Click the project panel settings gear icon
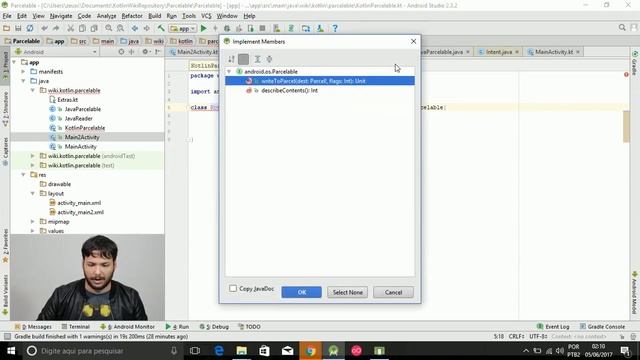Screen dimensions: 640x360 pyautogui.click(x=145, y=52)
